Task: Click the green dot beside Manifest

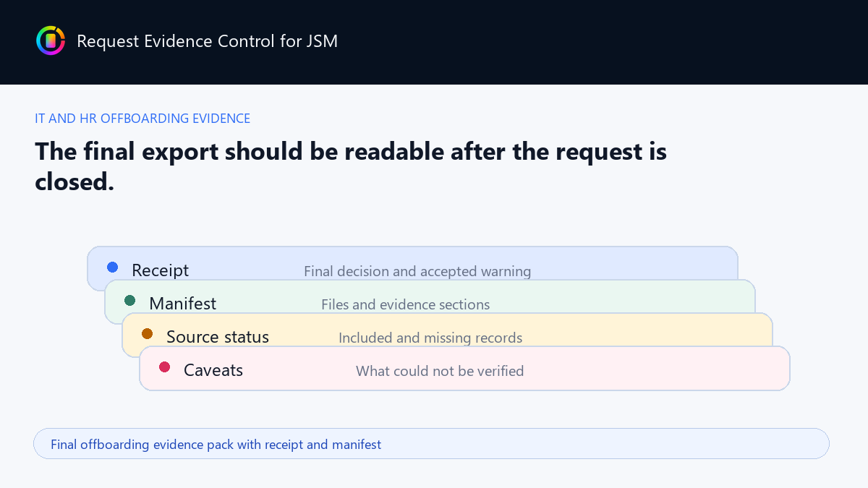Action: click(x=130, y=301)
